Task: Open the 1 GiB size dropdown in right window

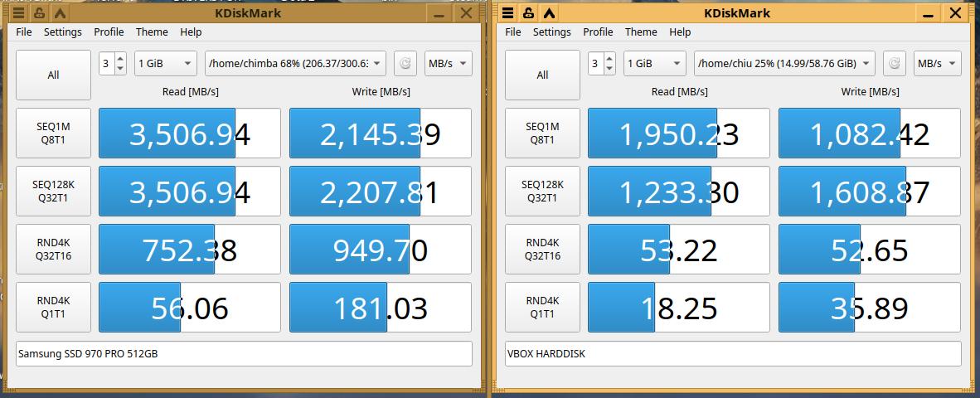Action: pyautogui.click(x=655, y=63)
